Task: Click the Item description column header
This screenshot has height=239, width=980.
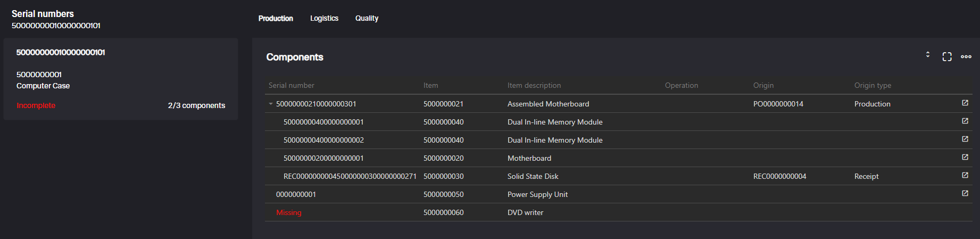Action: point(534,85)
